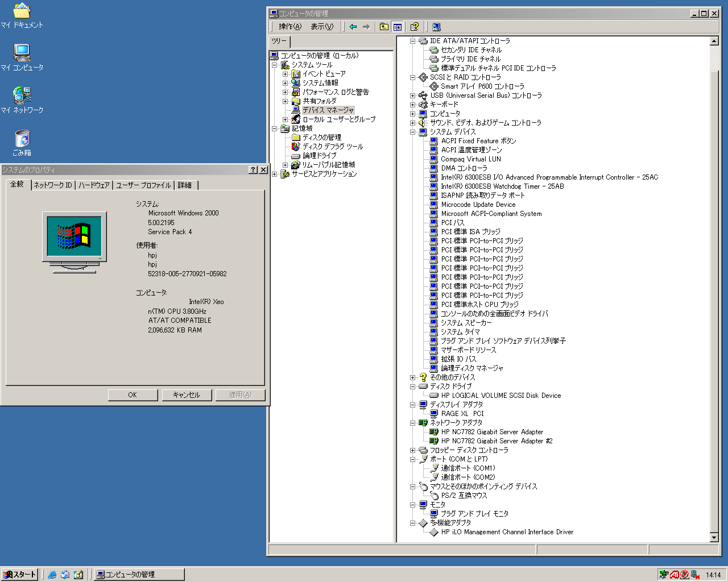Switch to 詳細 tab
728x582 pixels.
tap(185, 185)
